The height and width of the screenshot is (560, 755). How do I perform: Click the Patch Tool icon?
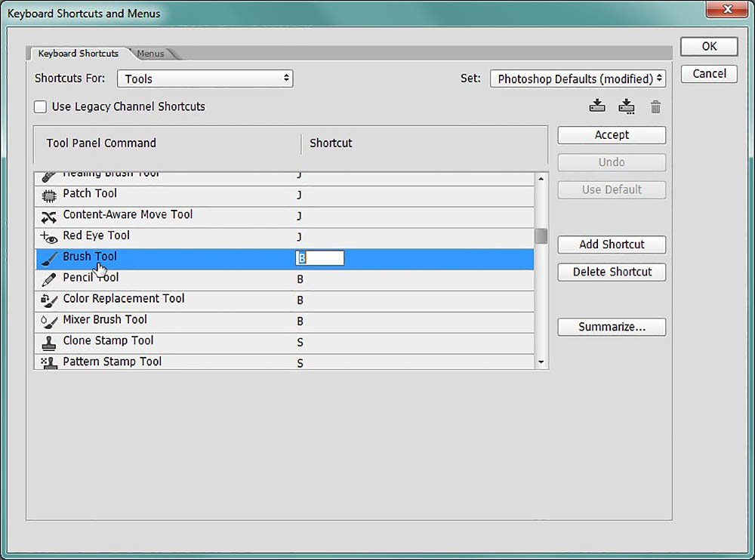point(48,195)
